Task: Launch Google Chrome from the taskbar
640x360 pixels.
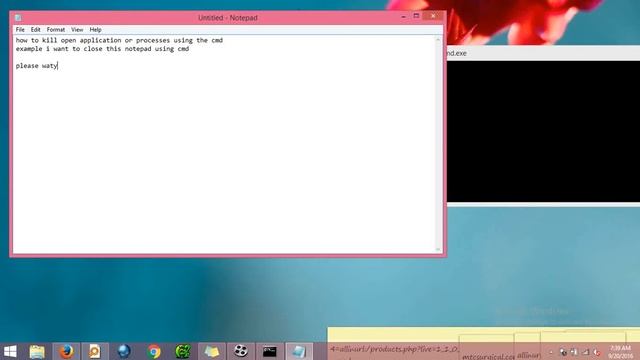Action: 154,351
